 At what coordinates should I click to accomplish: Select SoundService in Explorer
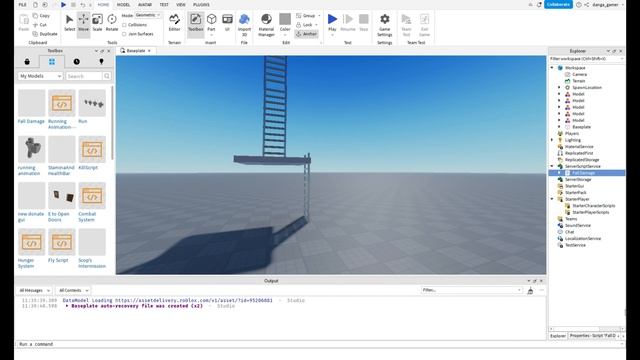pos(578,225)
